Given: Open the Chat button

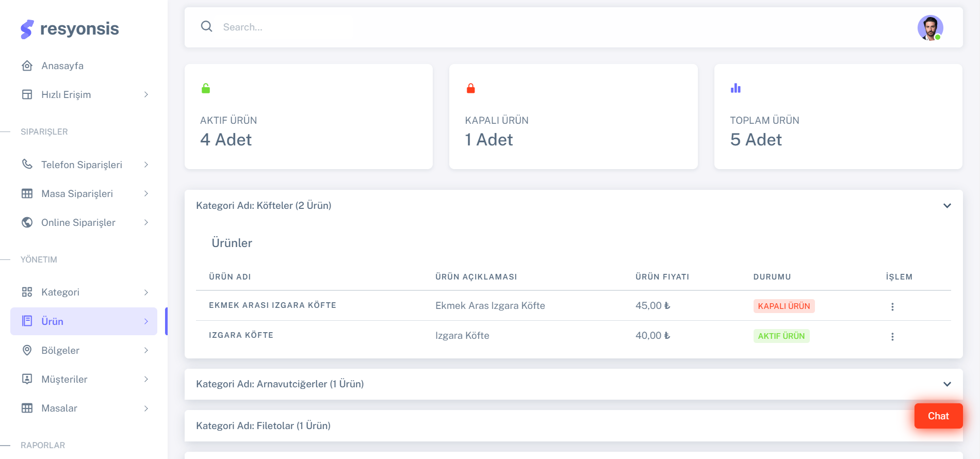Looking at the screenshot, I should pyautogui.click(x=938, y=416).
